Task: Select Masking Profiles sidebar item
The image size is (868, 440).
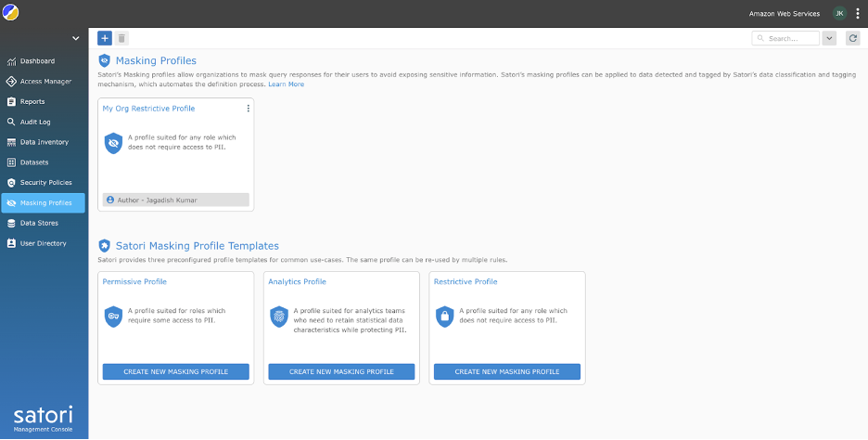Action: pos(44,202)
